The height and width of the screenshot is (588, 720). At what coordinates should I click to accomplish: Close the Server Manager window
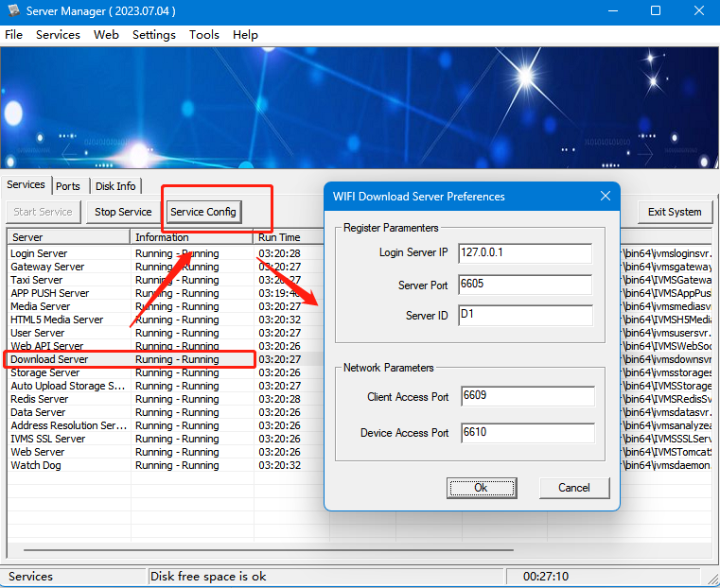(x=699, y=10)
